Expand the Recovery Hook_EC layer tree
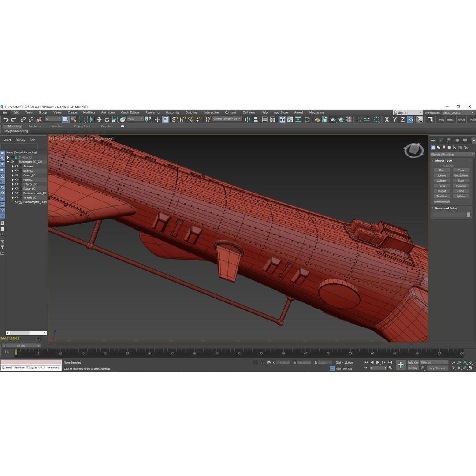This screenshot has width=476, height=476. pos(13,193)
